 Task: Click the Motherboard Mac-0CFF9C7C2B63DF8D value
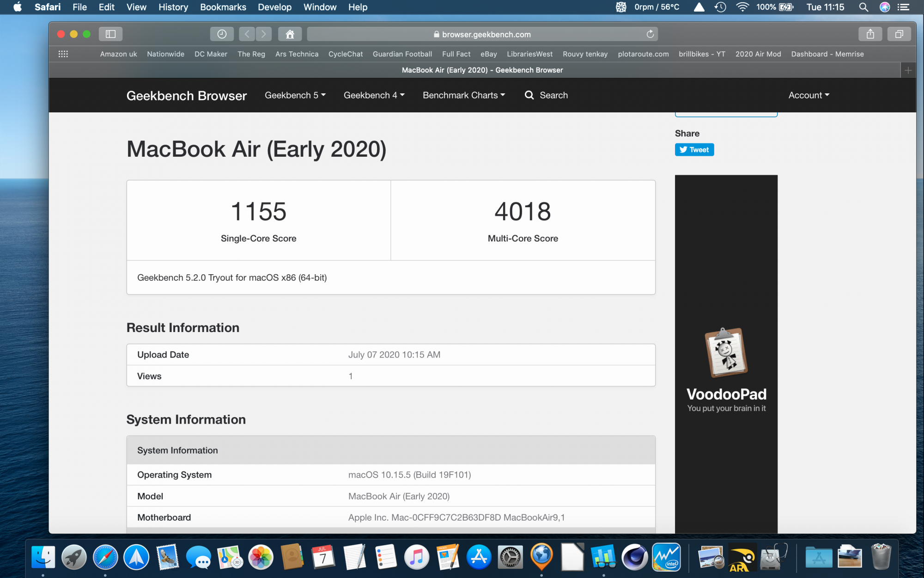[x=456, y=517]
